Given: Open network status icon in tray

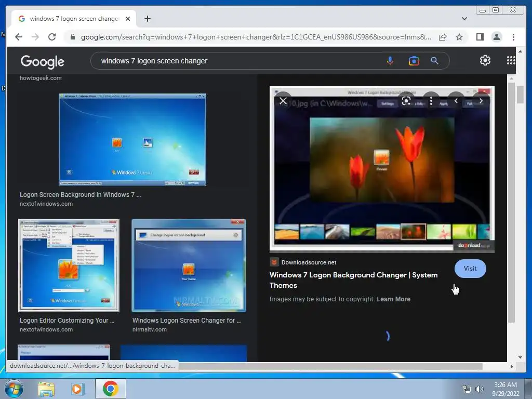Looking at the screenshot, I should (x=467, y=389).
